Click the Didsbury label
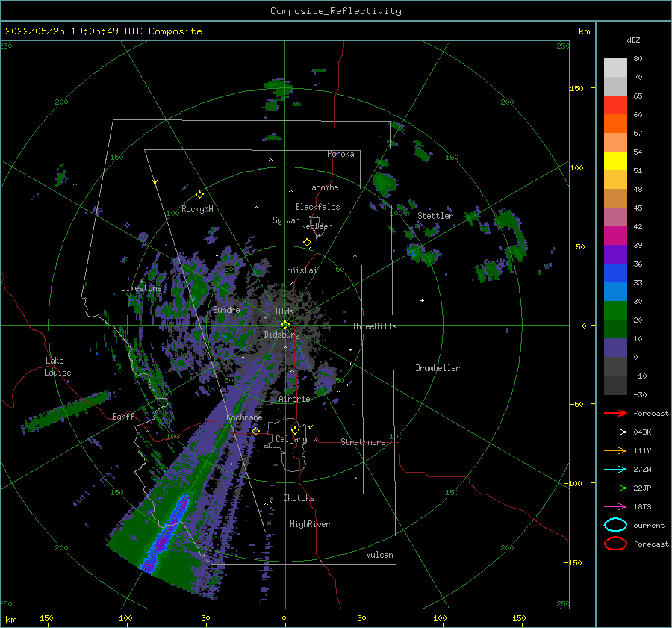 pyautogui.click(x=281, y=335)
